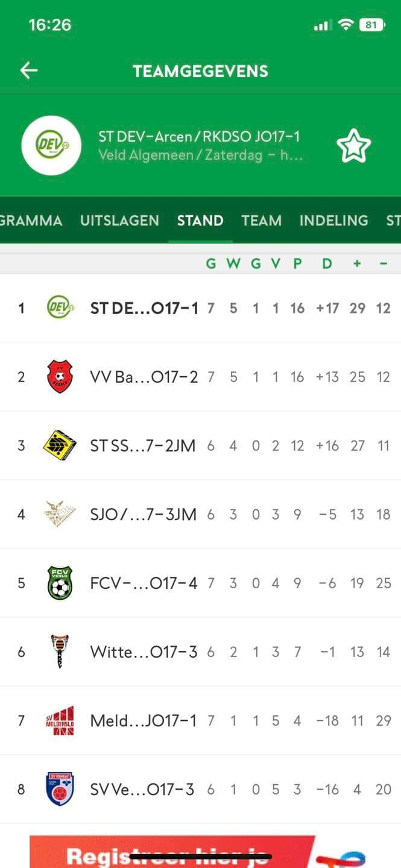Tap the P points column header
The image size is (401, 868).
coord(297,263)
